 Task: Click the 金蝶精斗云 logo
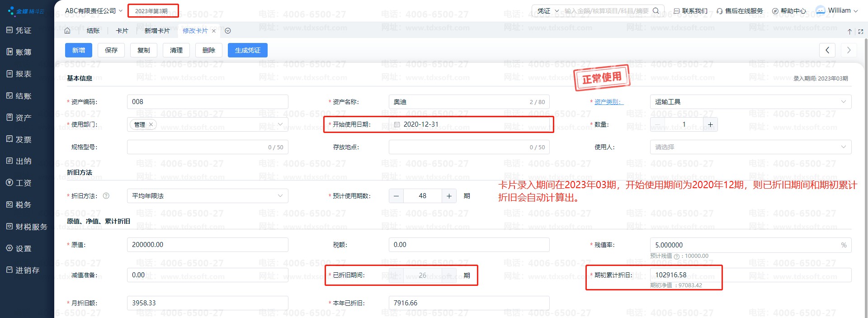26,11
